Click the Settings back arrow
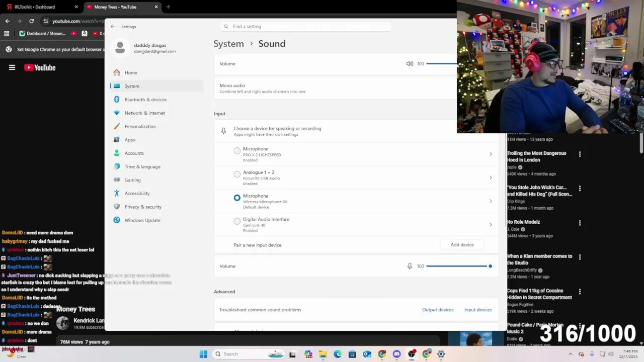 pyautogui.click(x=113, y=27)
